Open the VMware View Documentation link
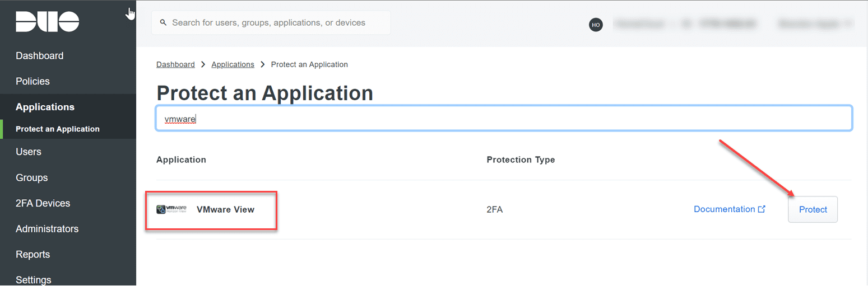This screenshot has height=286, width=868. [x=724, y=209]
